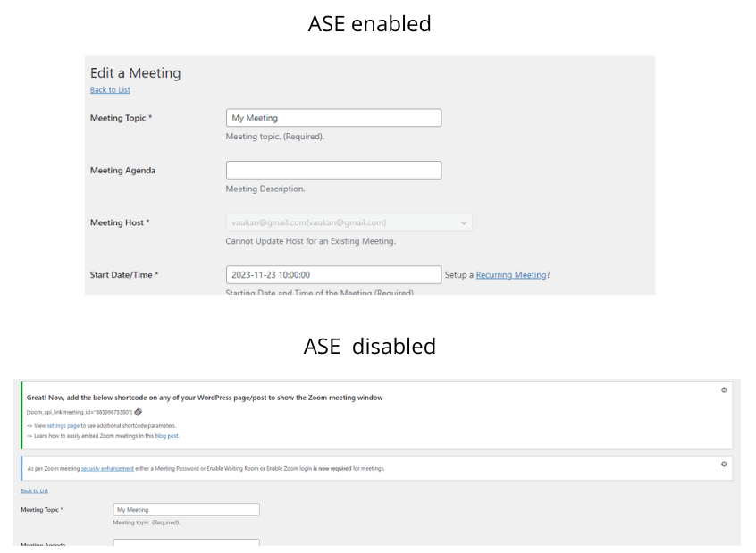Open the Recurring Meeting link

(x=511, y=275)
